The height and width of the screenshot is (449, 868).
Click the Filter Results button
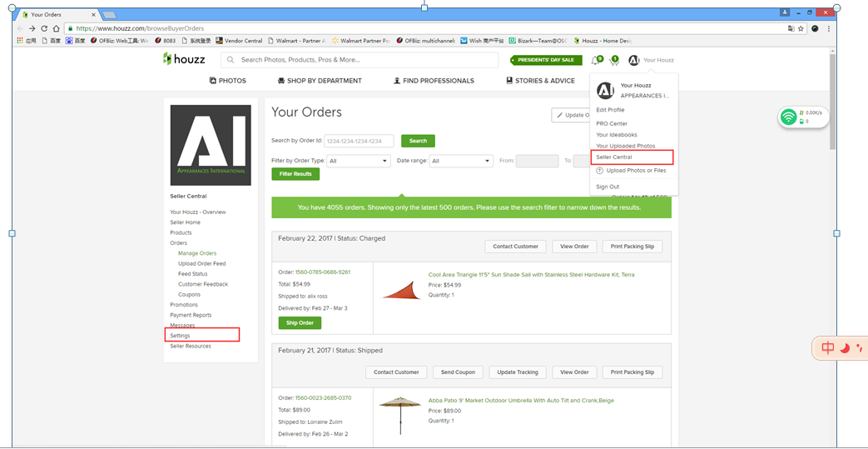295,174
